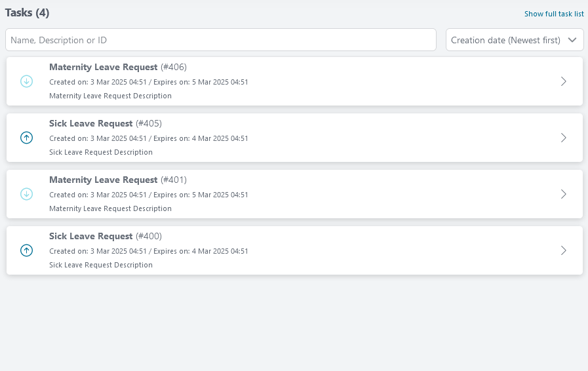This screenshot has height=371, width=588.
Task: Click the created-on line of task #400
Action: 98,251
